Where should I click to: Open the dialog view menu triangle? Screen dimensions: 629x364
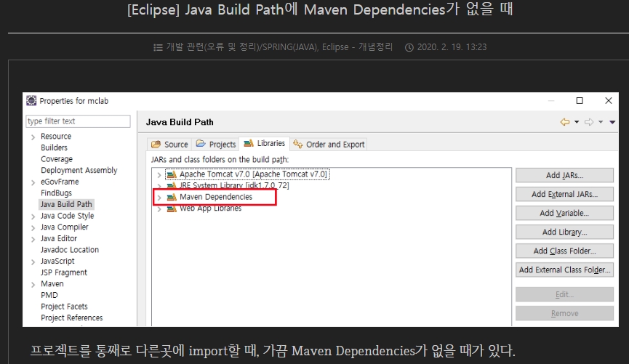(x=612, y=122)
